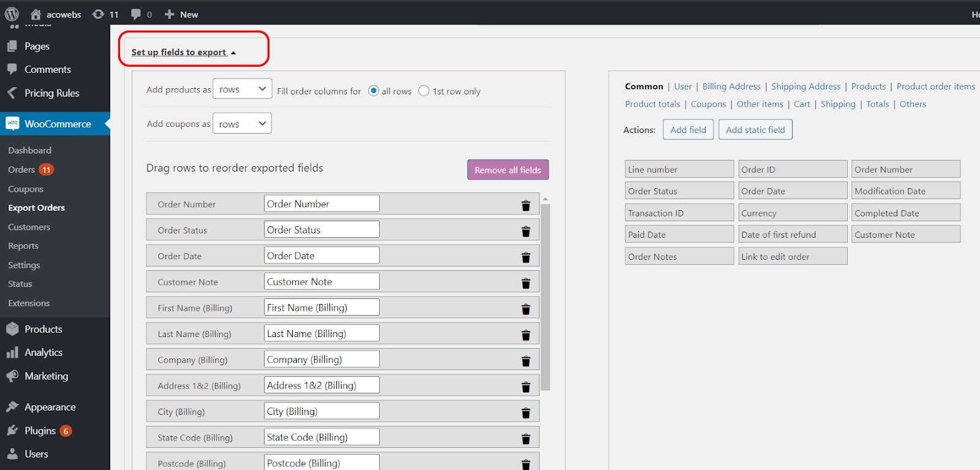Open the Common fields tab

644,86
